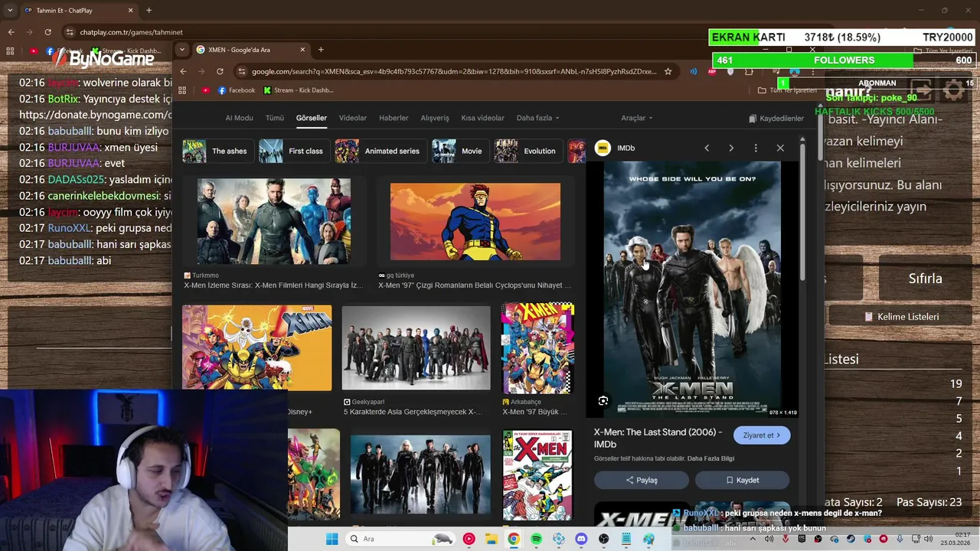Open the Görseller tab in Google search
The height and width of the screenshot is (551, 980).
[311, 118]
